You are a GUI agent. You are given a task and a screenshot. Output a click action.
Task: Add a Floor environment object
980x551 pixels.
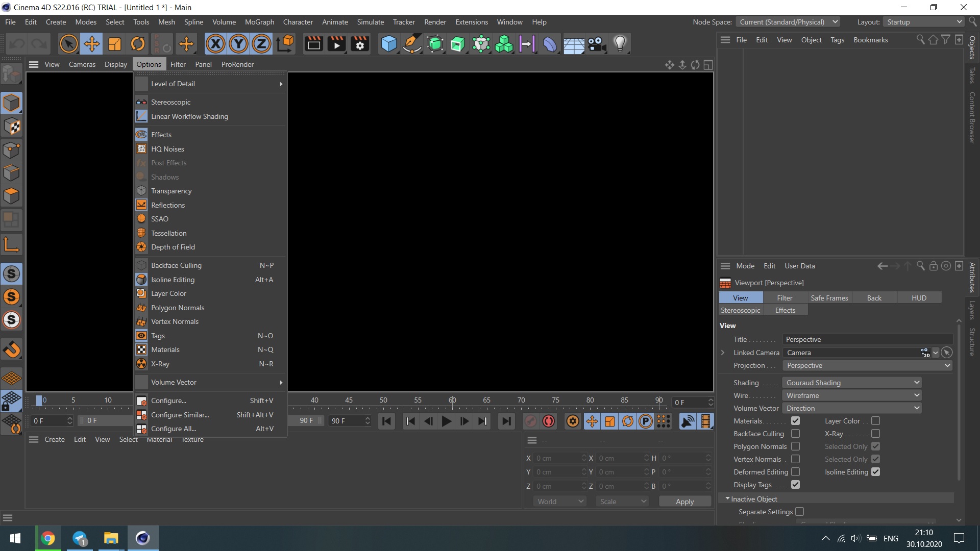click(x=573, y=44)
